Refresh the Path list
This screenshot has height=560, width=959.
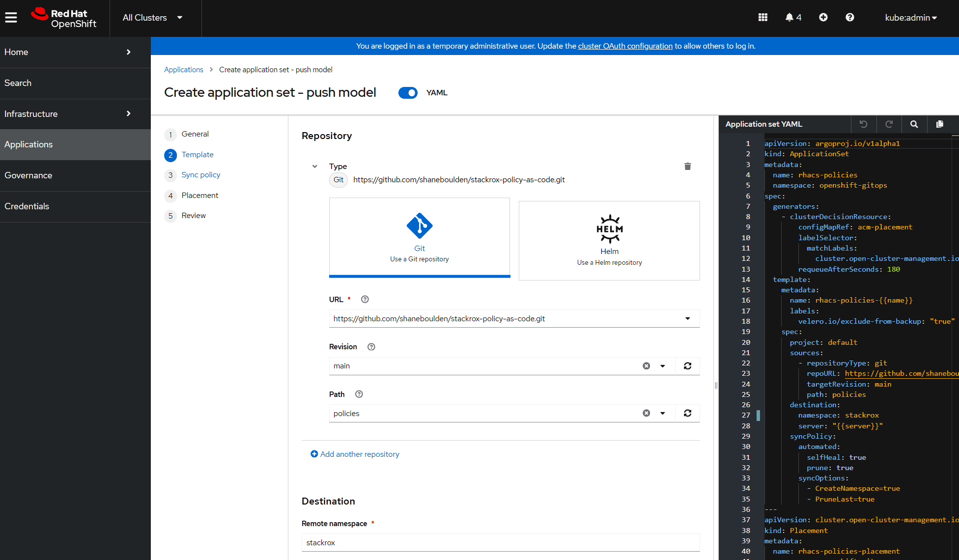688,413
